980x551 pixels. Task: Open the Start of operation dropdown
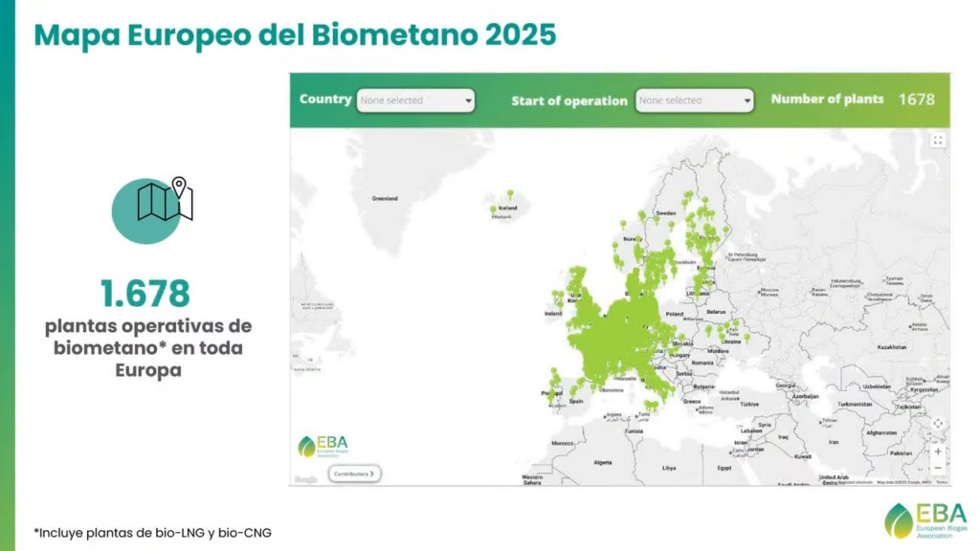point(695,100)
